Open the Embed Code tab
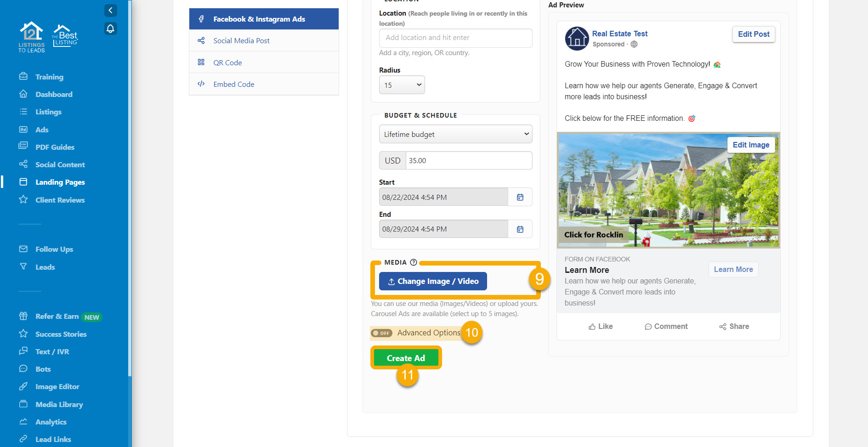The height and width of the screenshot is (447, 868). point(233,85)
